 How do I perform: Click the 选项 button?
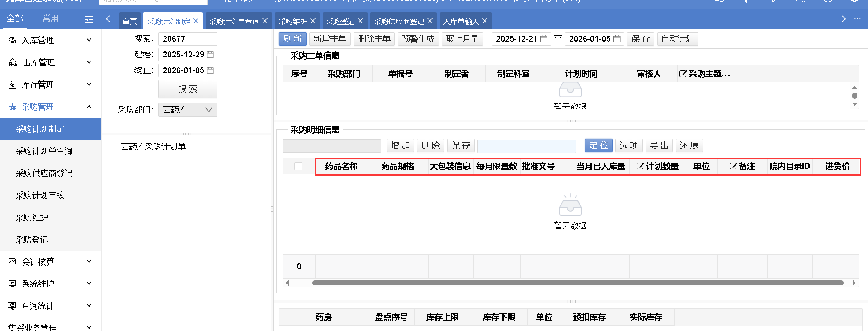(x=629, y=145)
